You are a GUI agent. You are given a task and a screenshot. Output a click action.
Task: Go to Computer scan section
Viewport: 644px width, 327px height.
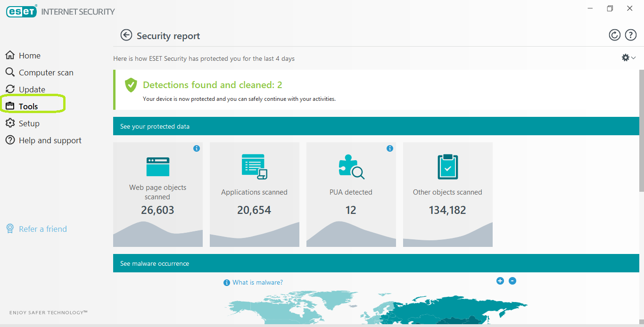point(46,73)
